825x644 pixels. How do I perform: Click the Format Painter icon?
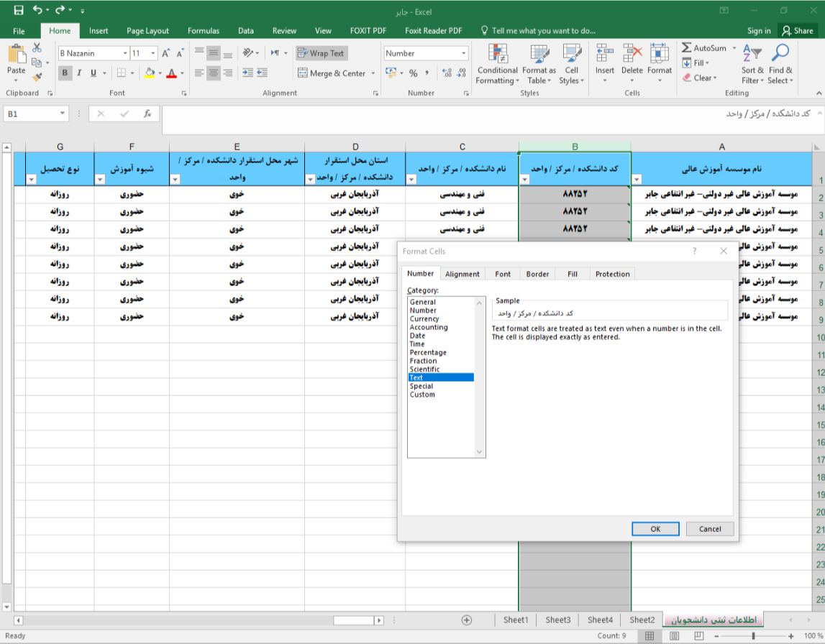coord(37,75)
